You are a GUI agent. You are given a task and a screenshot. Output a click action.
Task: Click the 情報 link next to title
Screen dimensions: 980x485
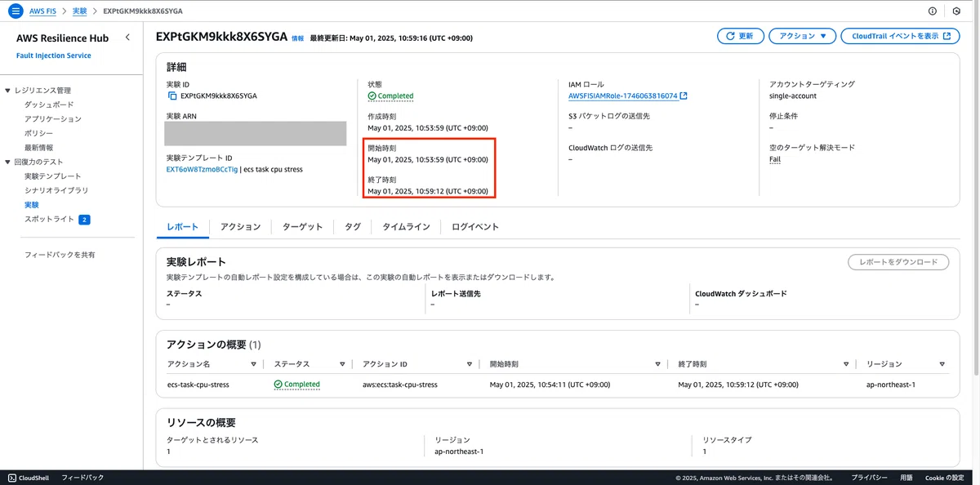(x=297, y=38)
